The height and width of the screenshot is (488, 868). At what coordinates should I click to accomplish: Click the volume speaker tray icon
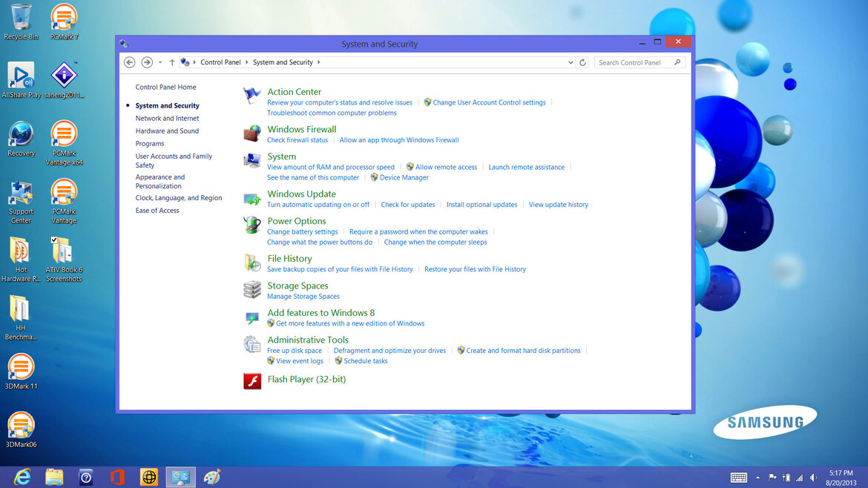813,478
